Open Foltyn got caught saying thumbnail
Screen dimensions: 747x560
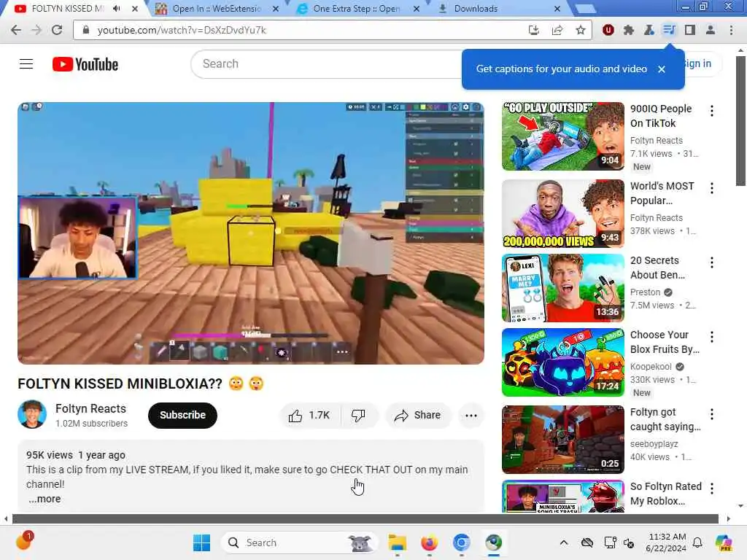562,440
